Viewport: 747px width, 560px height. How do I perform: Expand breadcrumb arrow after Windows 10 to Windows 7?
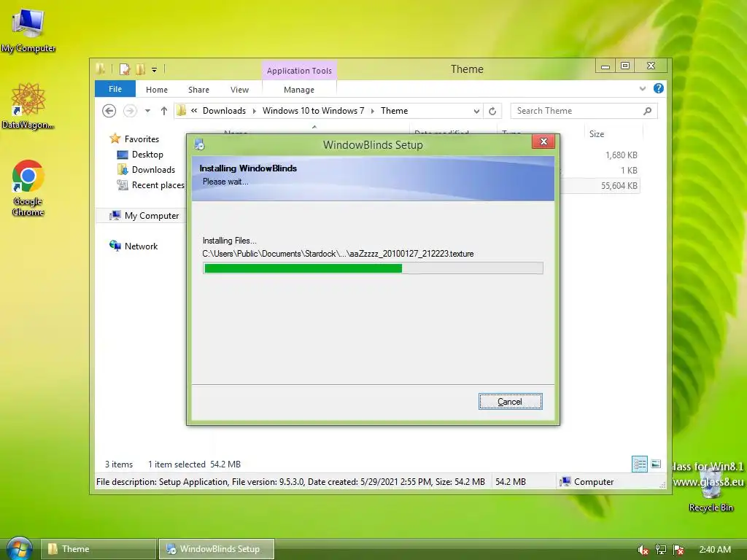(373, 111)
